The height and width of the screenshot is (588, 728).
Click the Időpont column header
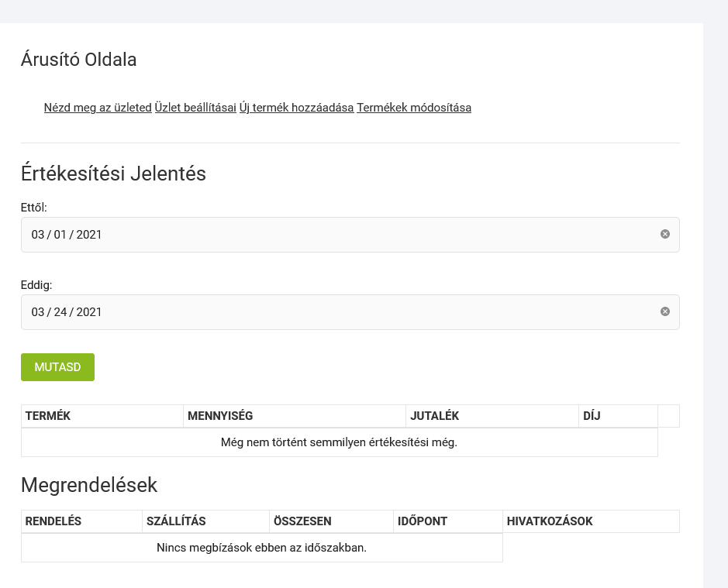pos(423,521)
